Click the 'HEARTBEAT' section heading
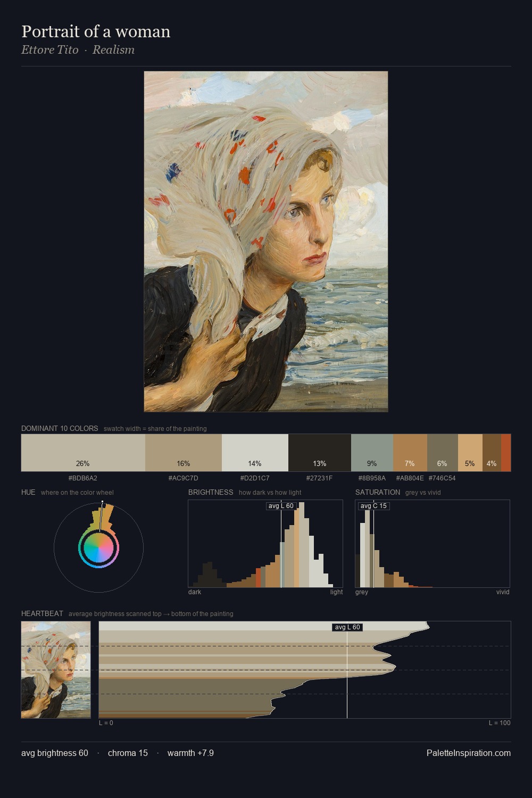This screenshot has width=532, height=798. (x=42, y=613)
